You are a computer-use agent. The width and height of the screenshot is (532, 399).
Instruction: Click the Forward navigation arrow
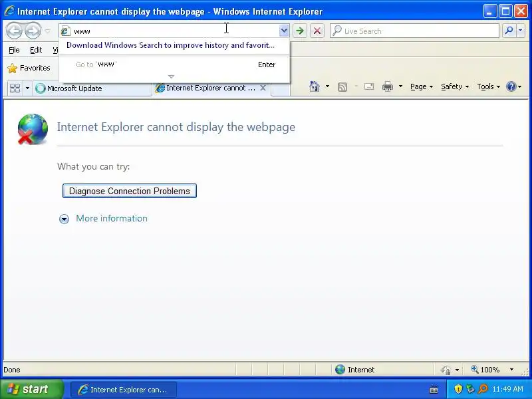coord(33,31)
